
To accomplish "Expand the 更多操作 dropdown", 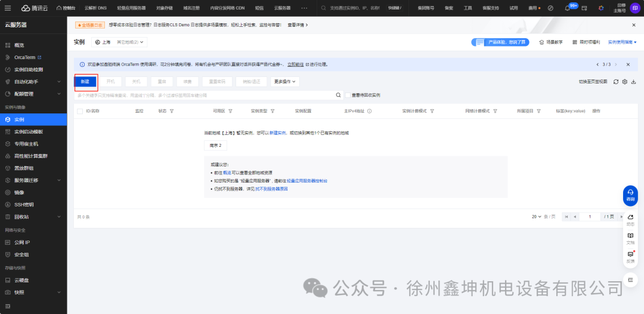I will point(284,81).
